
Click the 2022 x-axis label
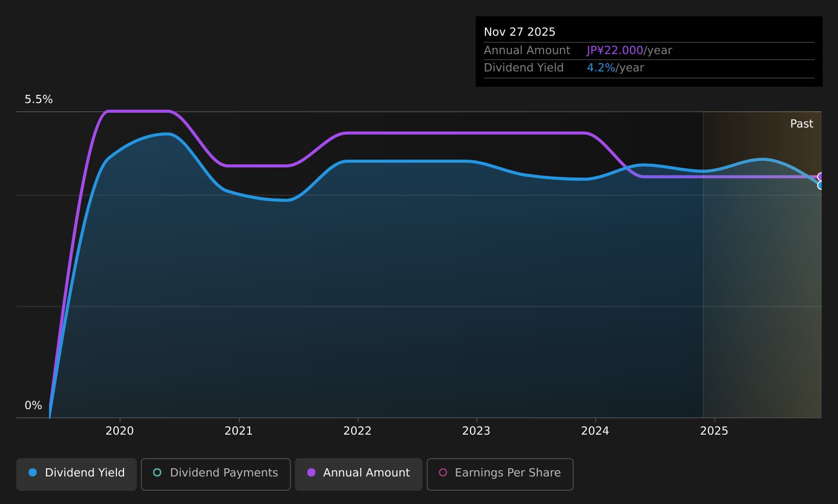[357, 431]
